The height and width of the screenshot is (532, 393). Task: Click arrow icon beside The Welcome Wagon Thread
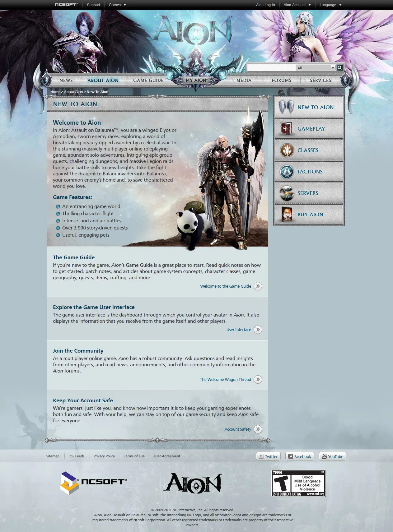point(258,379)
